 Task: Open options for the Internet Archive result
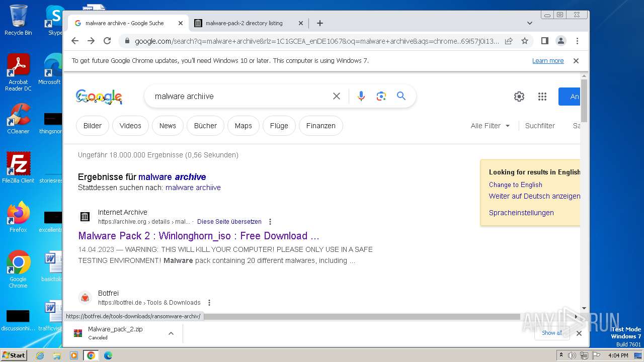[270, 222]
